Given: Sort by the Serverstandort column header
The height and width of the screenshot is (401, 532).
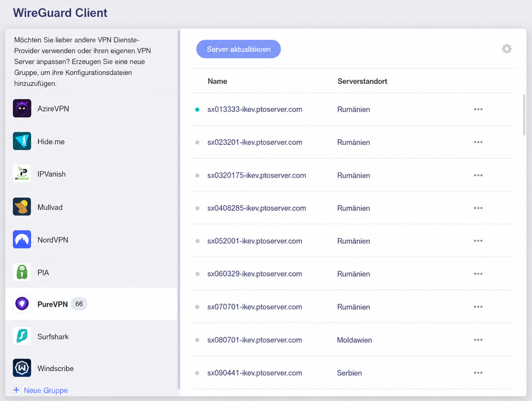Looking at the screenshot, I should (362, 81).
